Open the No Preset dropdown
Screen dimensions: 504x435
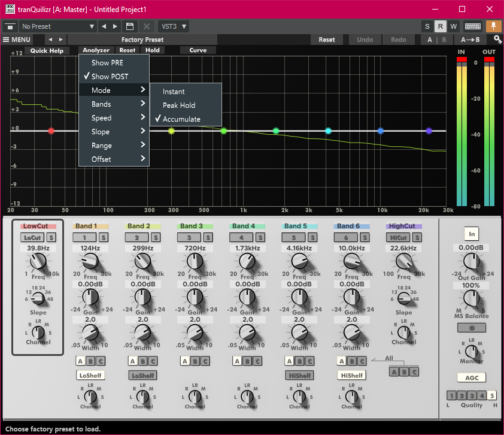[58, 26]
